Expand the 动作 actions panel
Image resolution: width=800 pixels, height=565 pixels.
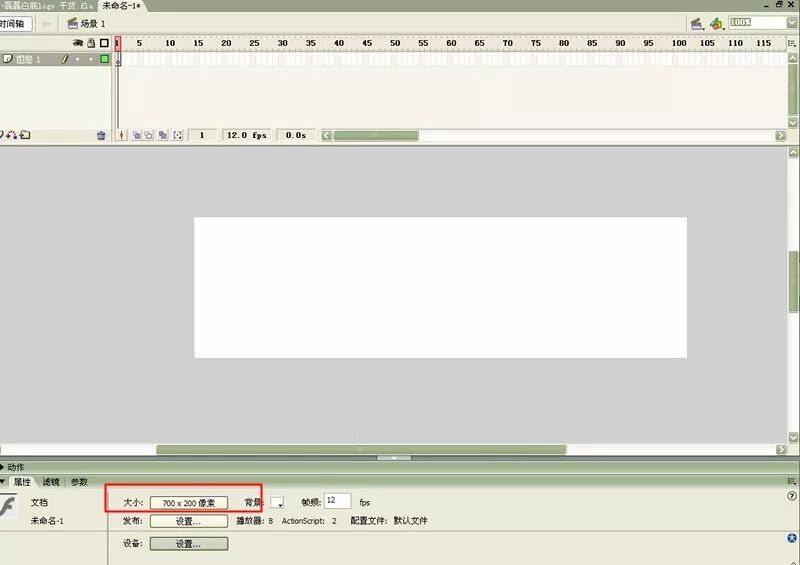point(14,467)
